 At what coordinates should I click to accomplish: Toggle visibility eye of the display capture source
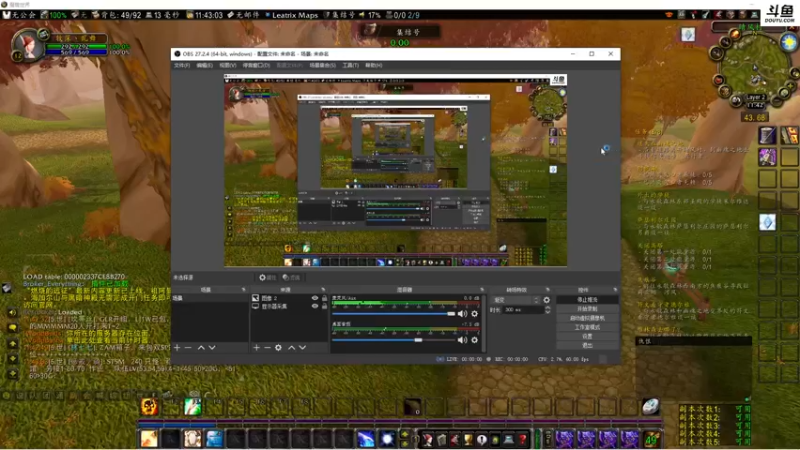pyautogui.click(x=315, y=306)
